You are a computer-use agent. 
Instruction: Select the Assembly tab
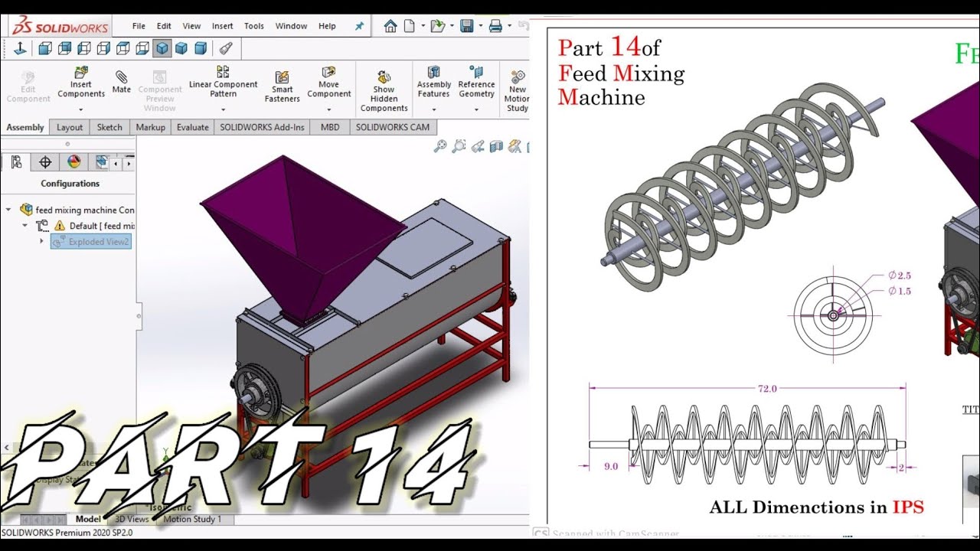click(x=25, y=127)
